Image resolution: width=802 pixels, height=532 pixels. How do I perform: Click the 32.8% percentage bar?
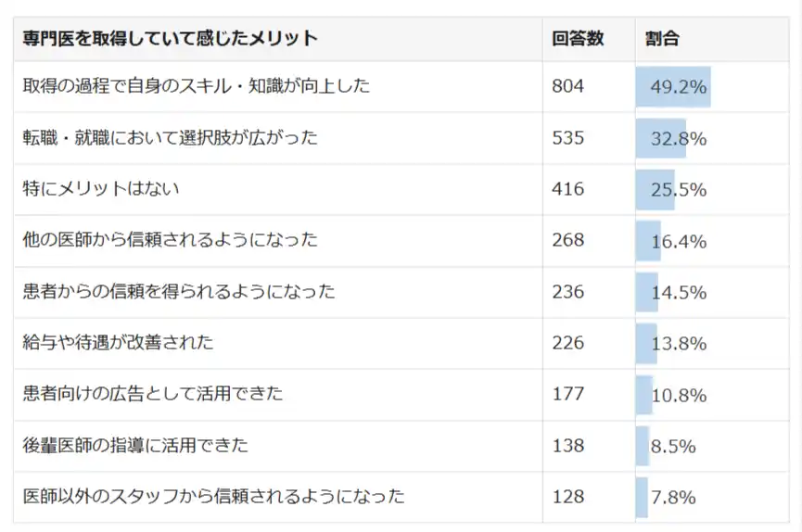pos(661,138)
